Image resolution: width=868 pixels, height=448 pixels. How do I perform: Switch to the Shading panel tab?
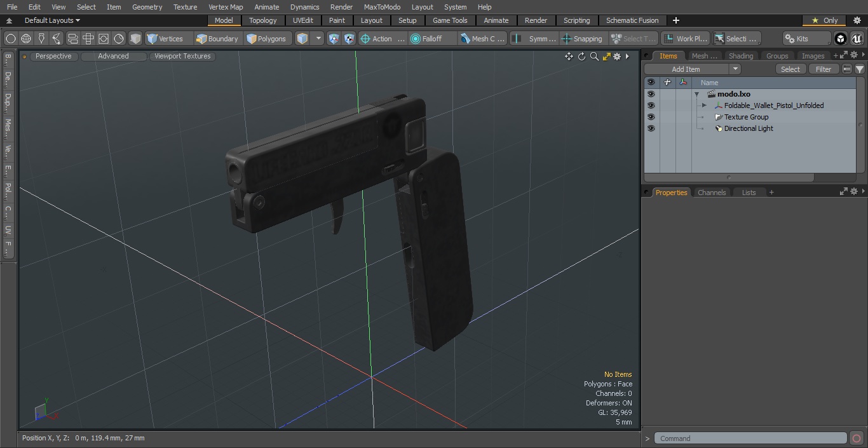[741, 56]
